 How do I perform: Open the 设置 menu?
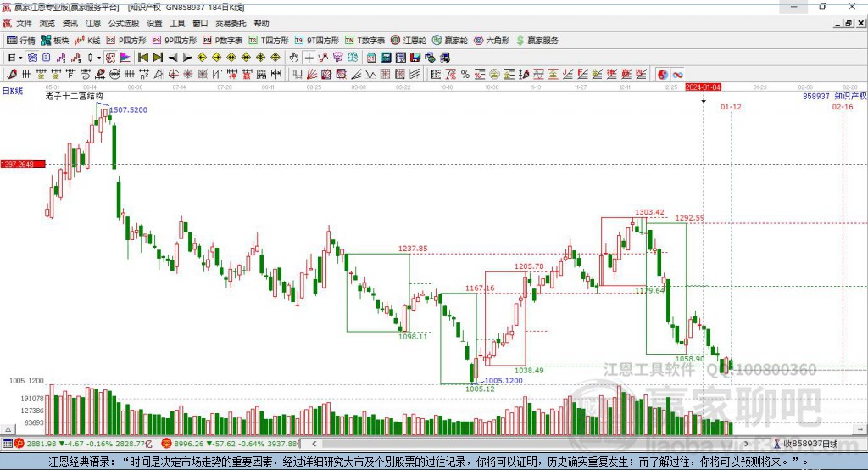click(x=154, y=23)
